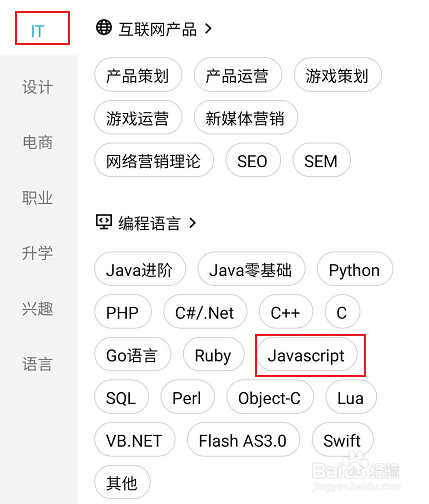
Task: Select the Python tag
Action: [x=355, y=269]
